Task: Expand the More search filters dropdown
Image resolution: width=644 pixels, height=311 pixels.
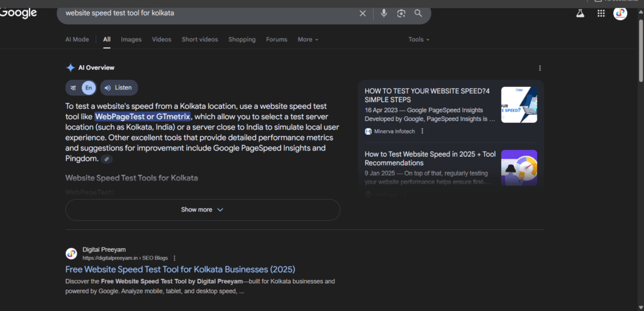Action: click(x=308, y=40)
